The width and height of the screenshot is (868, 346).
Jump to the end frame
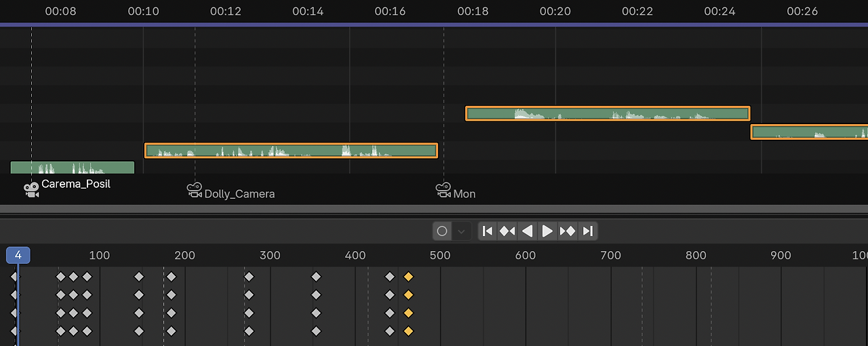[x=588, y=231]
